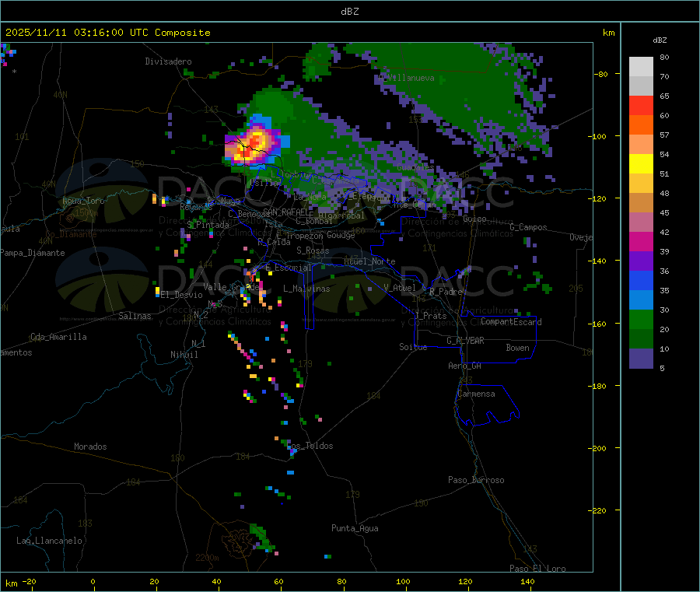Click the Los_Toldos map label
This screenshot has width=700, height=592.
310,446
